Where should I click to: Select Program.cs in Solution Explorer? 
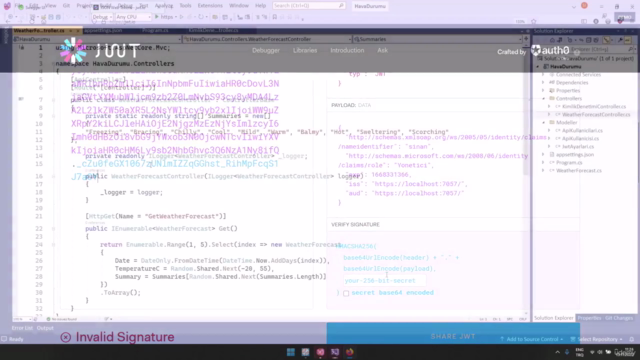569,162
